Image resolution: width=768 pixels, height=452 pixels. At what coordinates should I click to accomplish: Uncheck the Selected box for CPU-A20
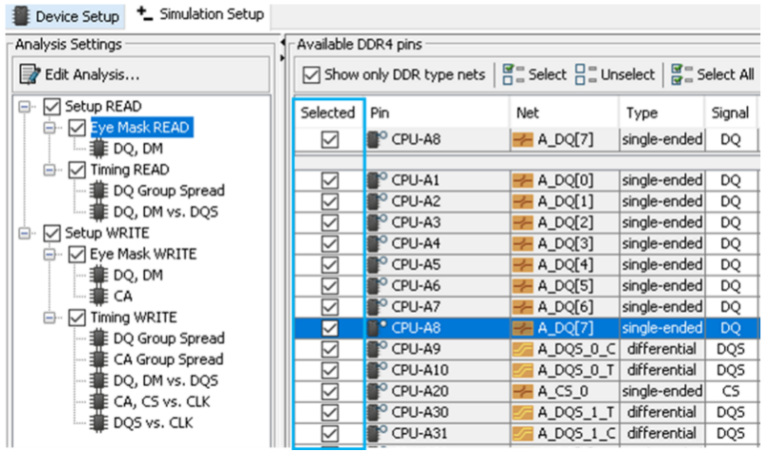point(330,391)
